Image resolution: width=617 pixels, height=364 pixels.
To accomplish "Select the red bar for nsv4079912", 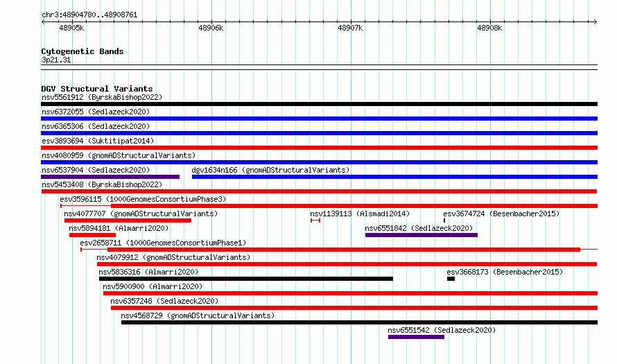I will pos(347,264).
